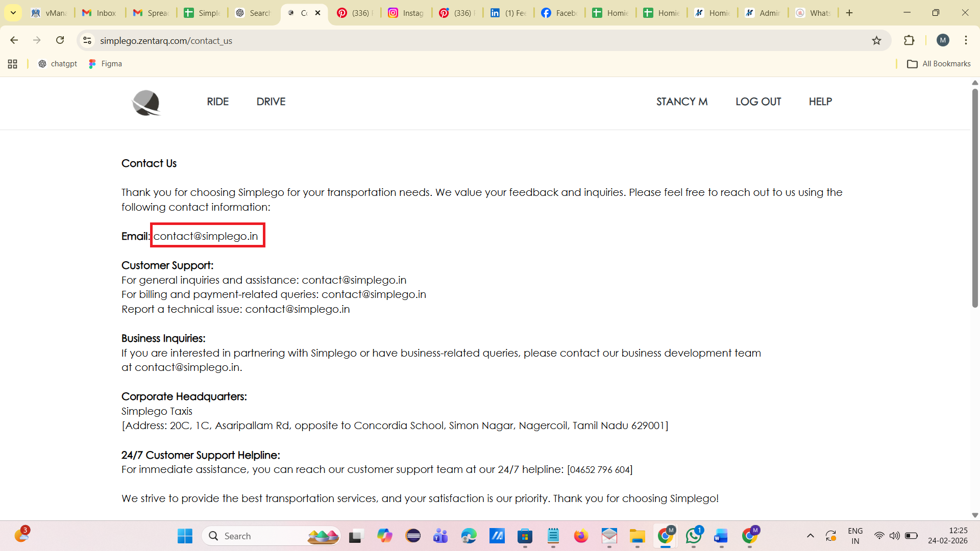
Task: Open the apps grid in bookmarks bar
Action: pos(13,64)
